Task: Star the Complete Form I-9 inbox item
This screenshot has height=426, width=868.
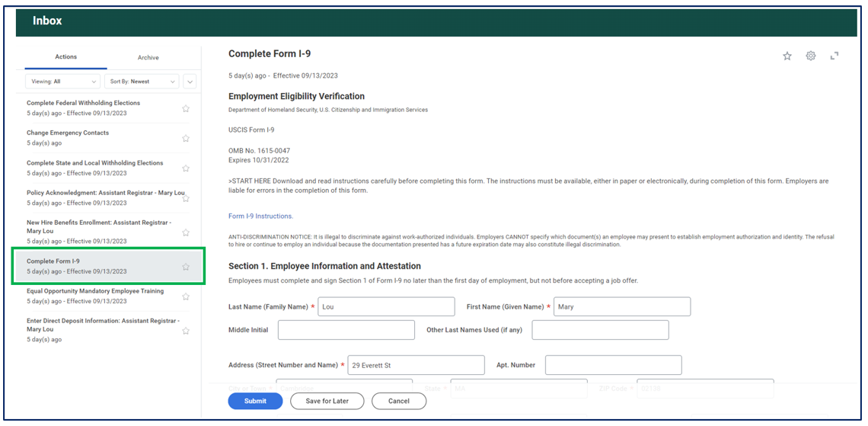Action: point(186,267)
